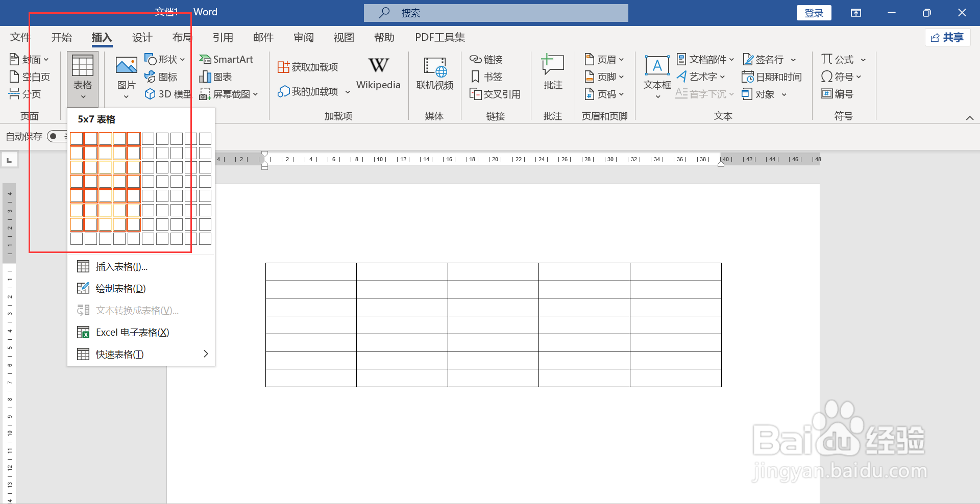Screen dimensions: 980x504
Task: Click the 3D 模型 icon
Action: [150, 94]
